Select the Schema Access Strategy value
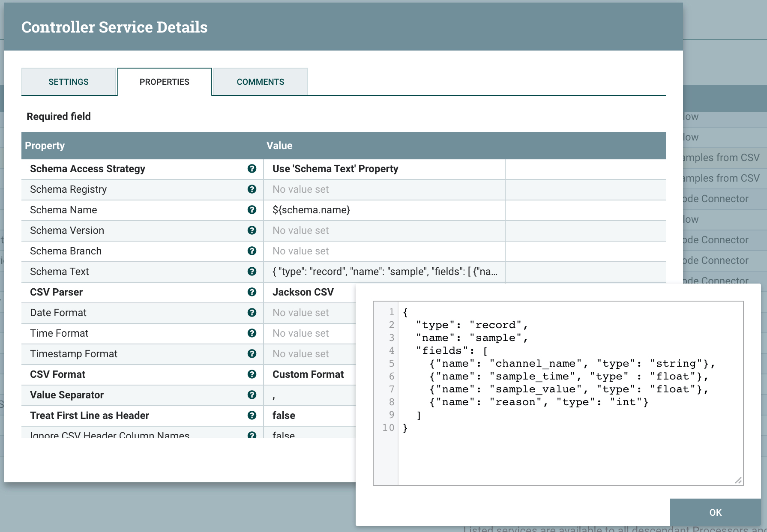This screenshot has width=767, height=532. coord(335,169)
